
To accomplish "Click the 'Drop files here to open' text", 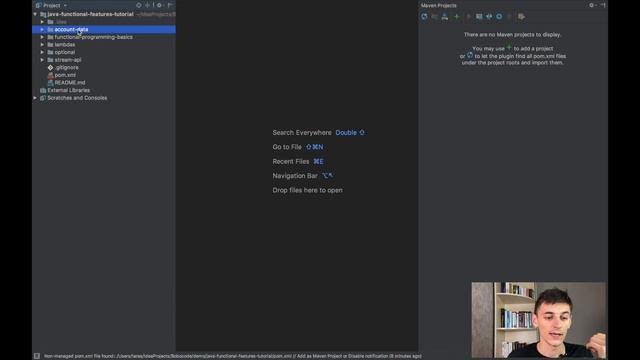I will tap(307, 190).
